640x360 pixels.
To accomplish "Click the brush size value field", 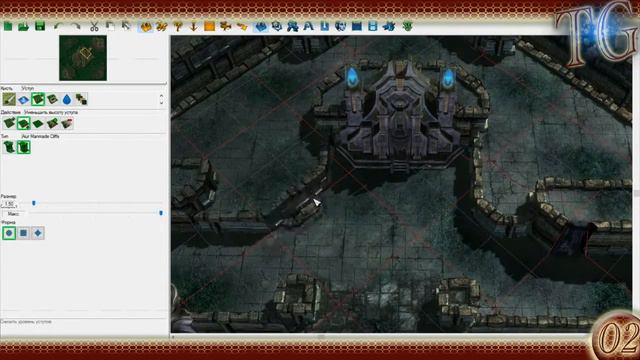I will click(9, 203).
